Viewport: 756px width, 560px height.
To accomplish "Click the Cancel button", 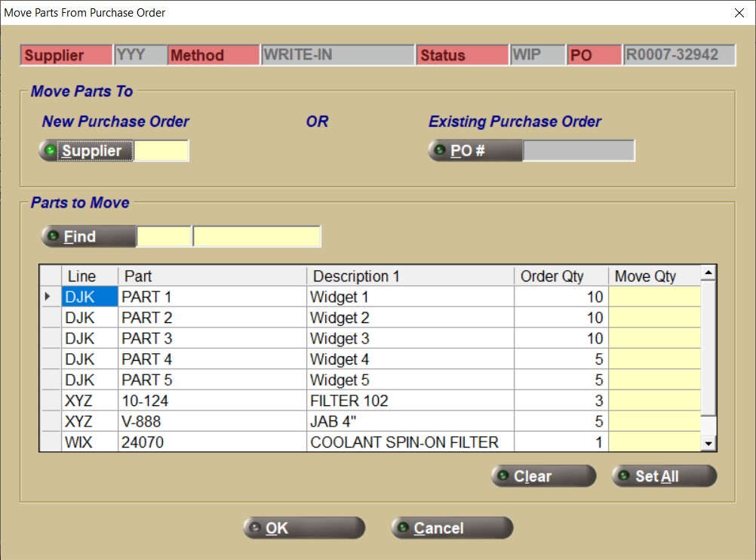I will point(452,528).
